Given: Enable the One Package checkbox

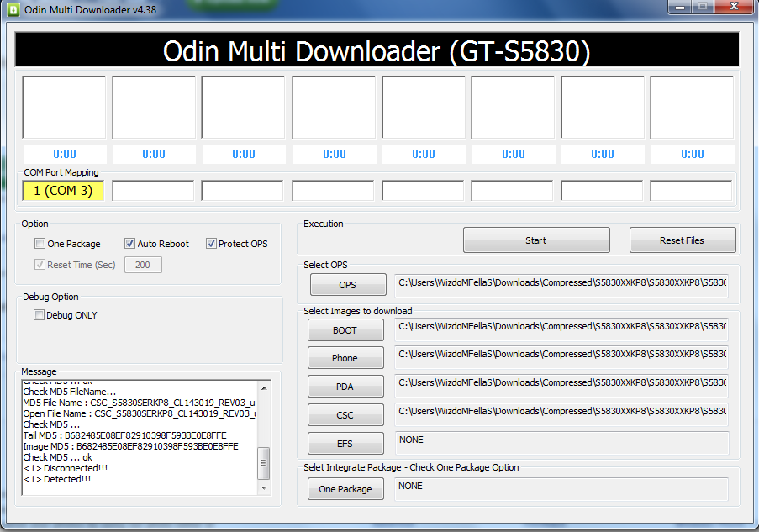Looking at the screenshot, I should click(40, 244).
